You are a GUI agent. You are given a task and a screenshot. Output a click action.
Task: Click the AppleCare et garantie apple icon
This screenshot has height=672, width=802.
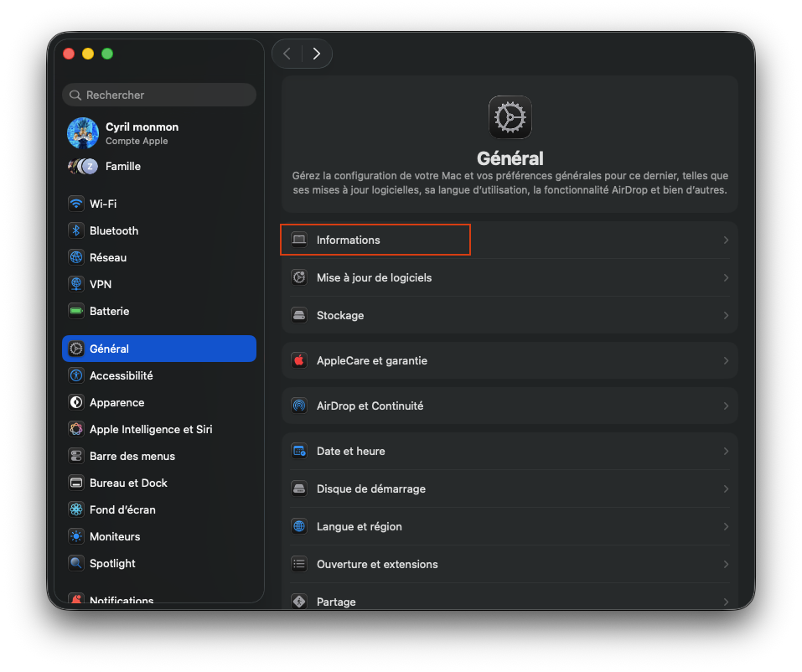coord(299,360)
